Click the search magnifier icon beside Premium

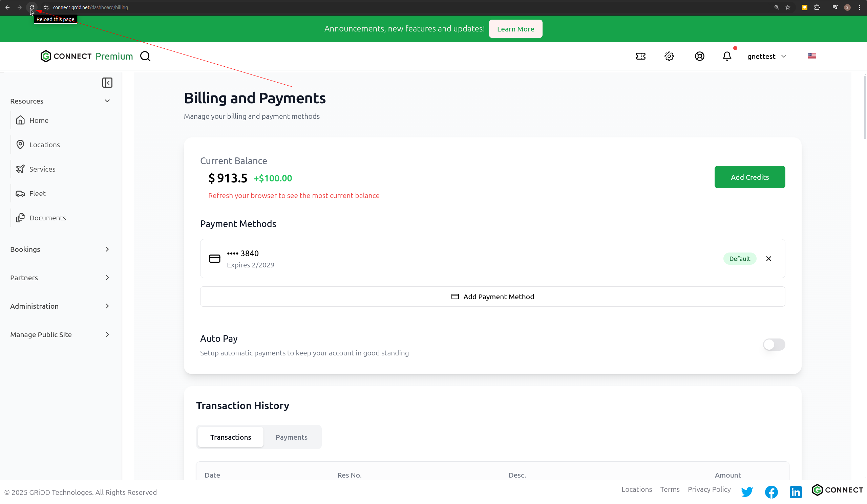pyautogui.click(x=145, y=57)
